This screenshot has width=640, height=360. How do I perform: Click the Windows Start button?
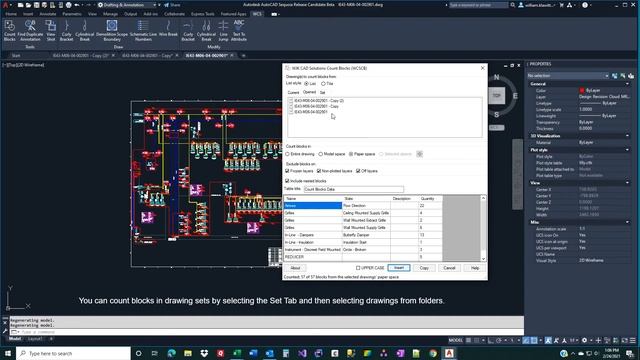click(8, 353)
